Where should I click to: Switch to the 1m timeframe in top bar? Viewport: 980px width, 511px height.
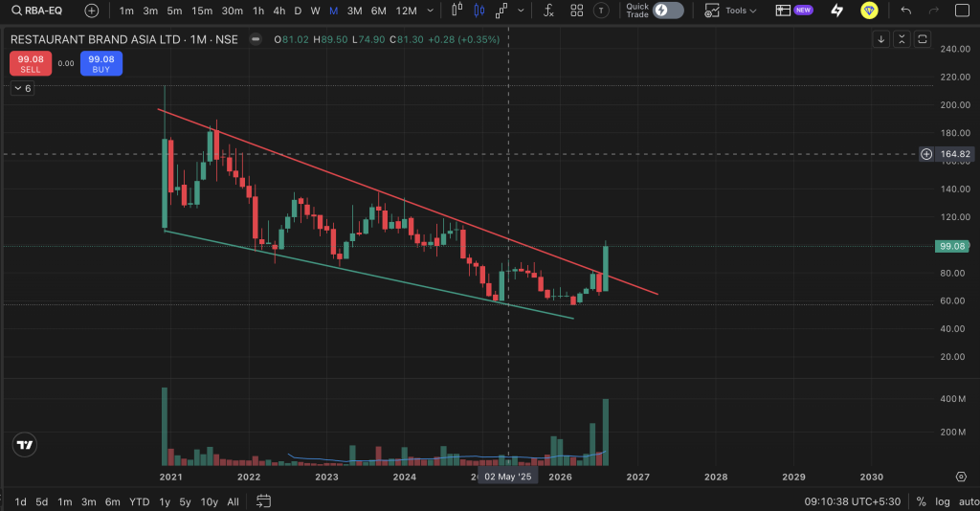126,11
